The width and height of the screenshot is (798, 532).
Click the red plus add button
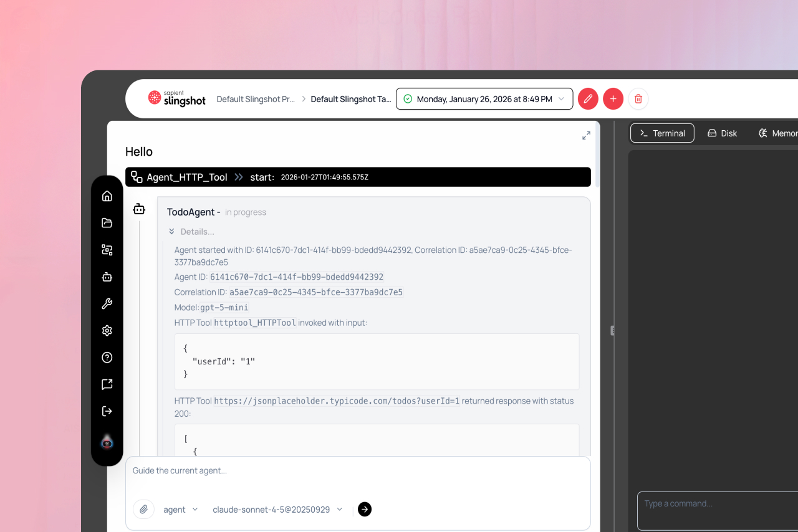pos(613,99)
